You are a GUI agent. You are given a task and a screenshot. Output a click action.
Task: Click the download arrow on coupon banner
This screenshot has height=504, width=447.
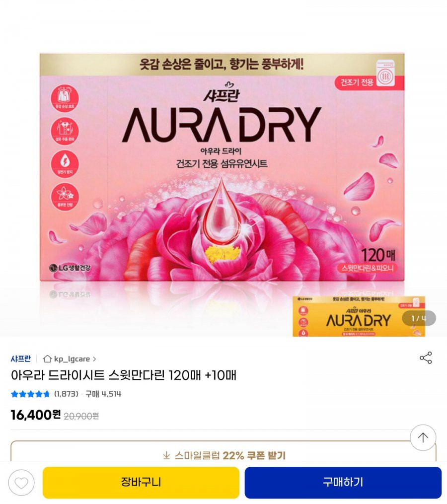(166, 455)
